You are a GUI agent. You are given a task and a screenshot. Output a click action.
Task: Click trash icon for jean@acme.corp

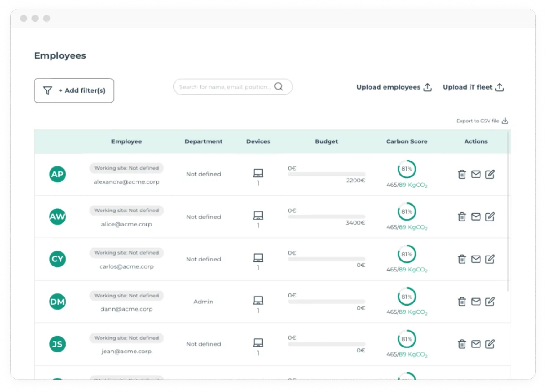[x=462, y=344]
